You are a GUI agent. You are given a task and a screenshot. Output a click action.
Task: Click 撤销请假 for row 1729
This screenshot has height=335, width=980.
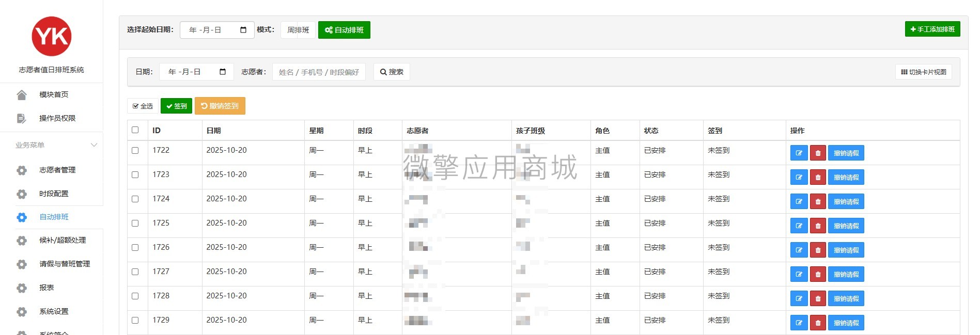click(x=846, y=323)
